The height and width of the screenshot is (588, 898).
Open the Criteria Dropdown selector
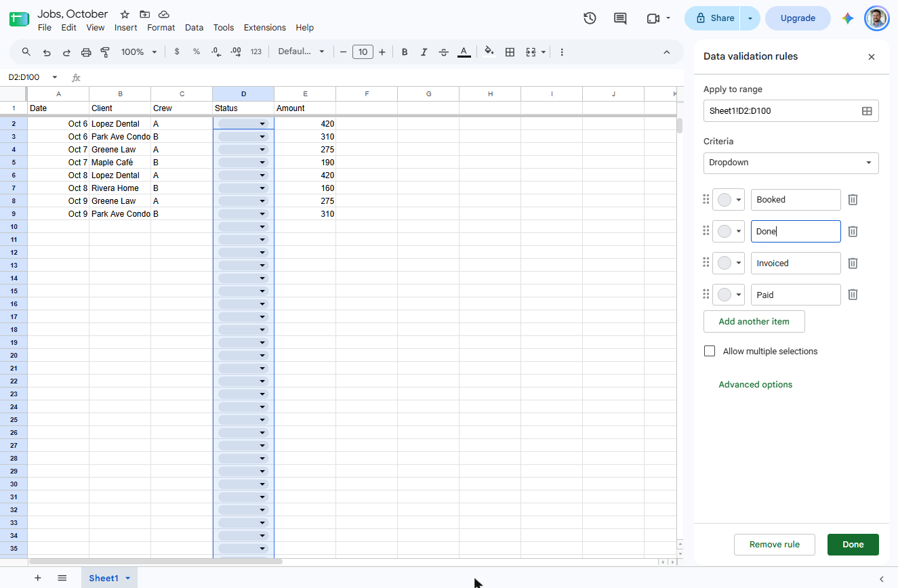(791, 163)
